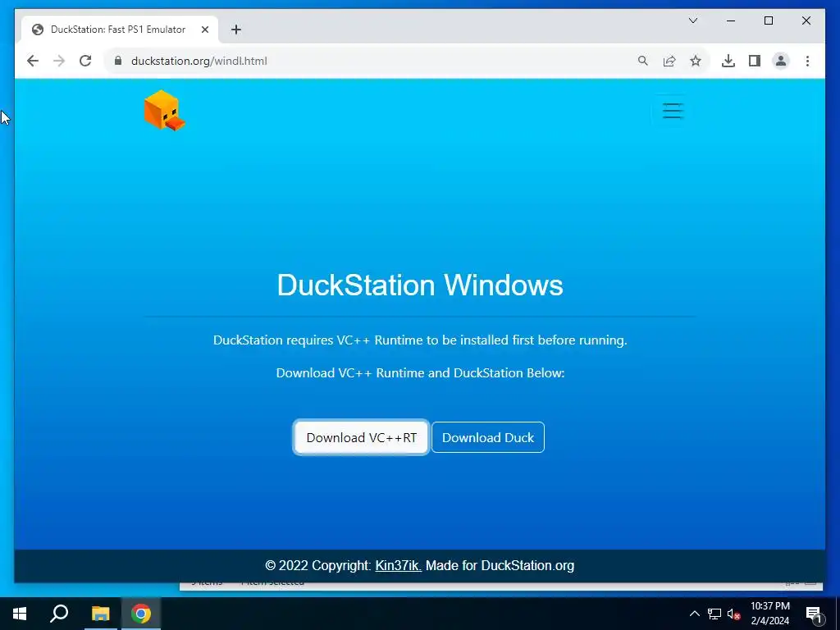840x630 pixels.
Task: Click the 'Download VC++ Runtime and DuckStation Below:' text
Action: pos(420,373)
